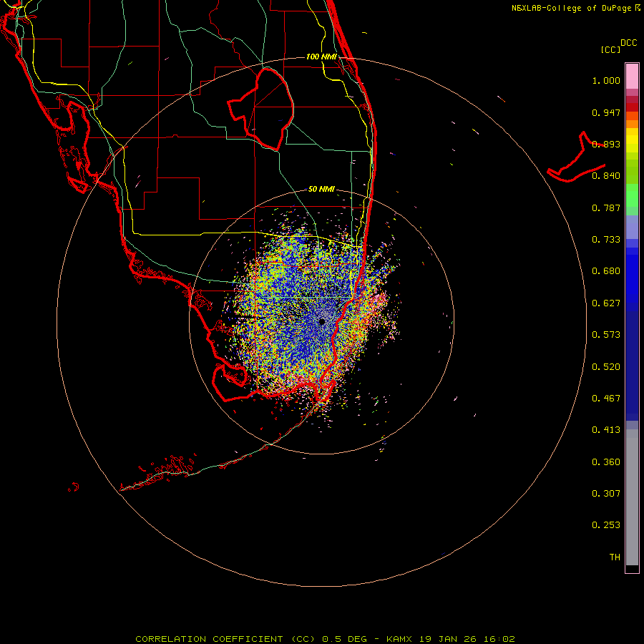Click the Correlation Coefficient KAMX caption

(x=325, y=639)
